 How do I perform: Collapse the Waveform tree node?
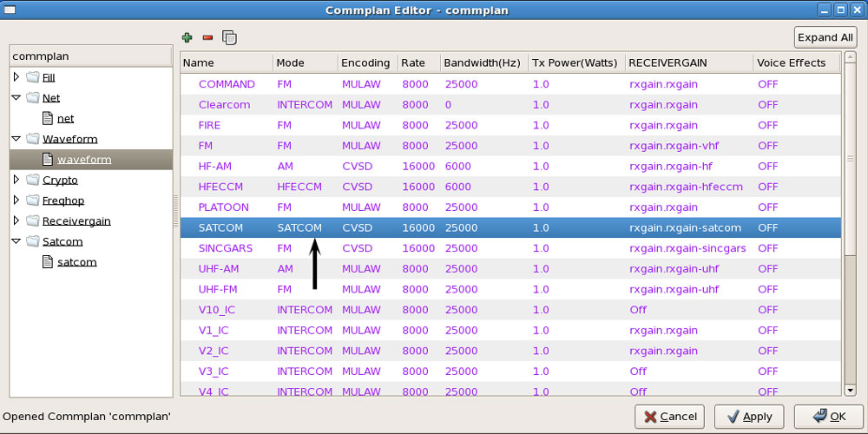16,138
